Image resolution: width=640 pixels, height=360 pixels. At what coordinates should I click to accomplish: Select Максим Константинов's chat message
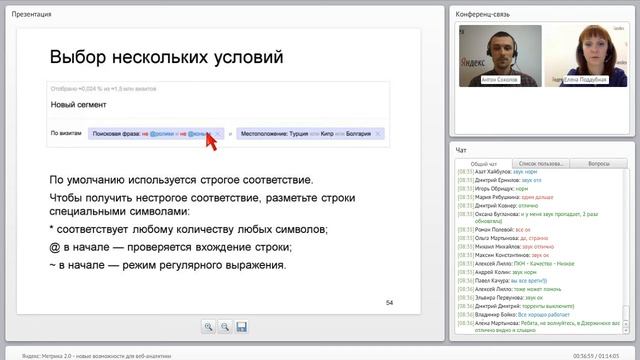(503, 255)
